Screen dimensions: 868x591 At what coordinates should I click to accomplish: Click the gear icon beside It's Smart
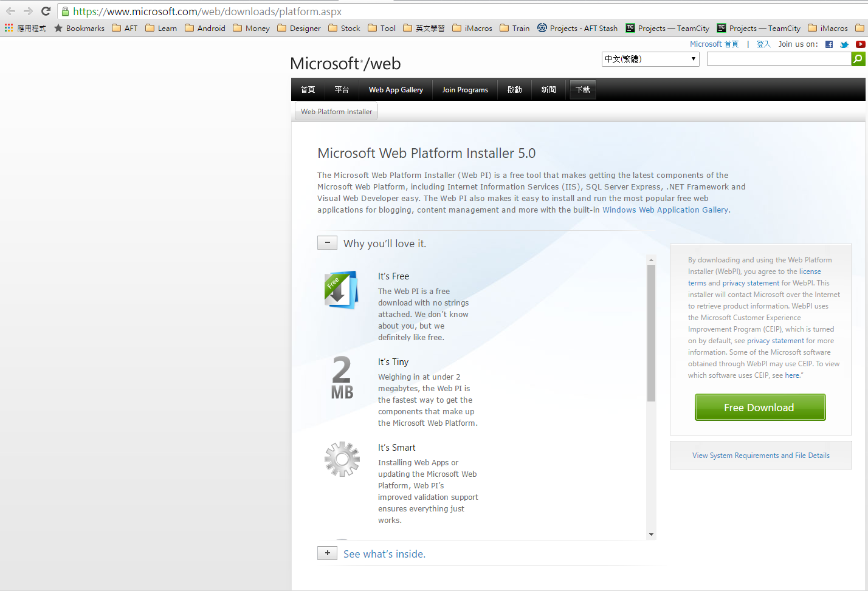pyautogui.click(x=342, y=459)
